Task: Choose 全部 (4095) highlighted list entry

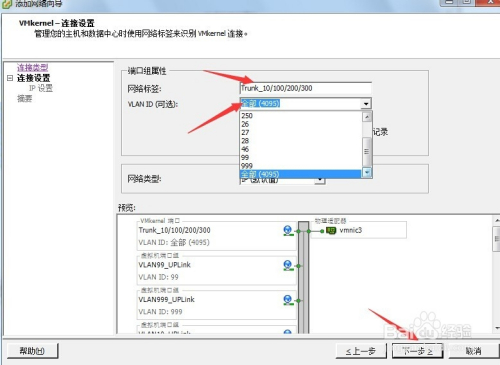Action: (300, 174)
